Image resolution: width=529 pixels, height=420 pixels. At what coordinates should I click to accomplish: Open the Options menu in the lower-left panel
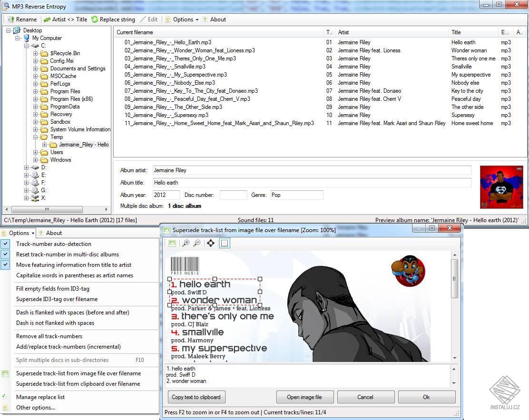[x=18, y=233]
